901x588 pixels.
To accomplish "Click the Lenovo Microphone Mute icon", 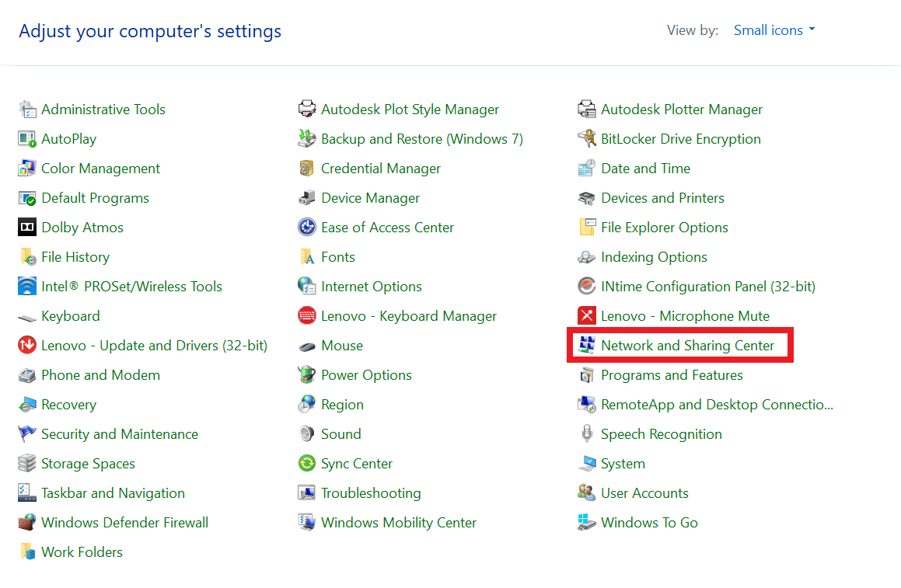I will [x=587, y=316].
